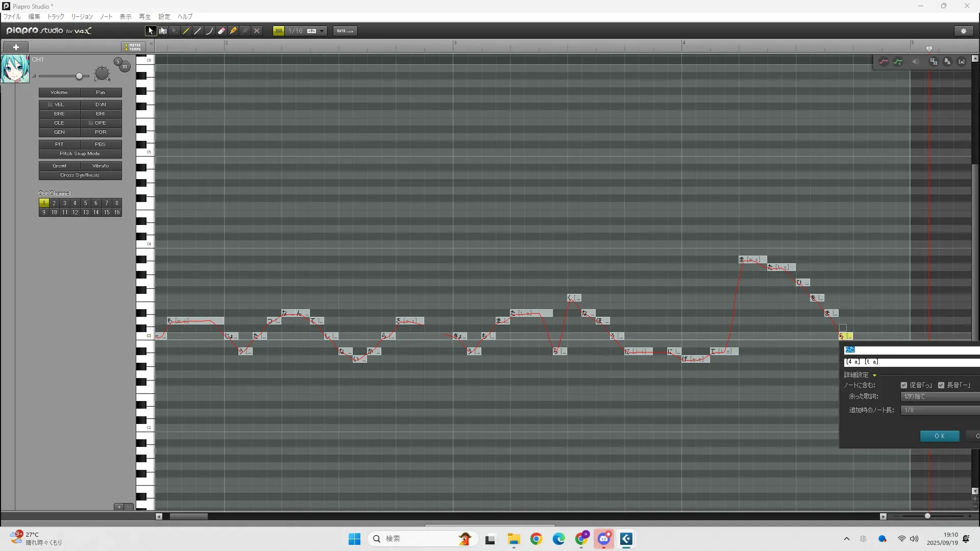Toggle the 促音「っ」 checkbox
This screenshot has width=980, height=551.
click(904, 385)
